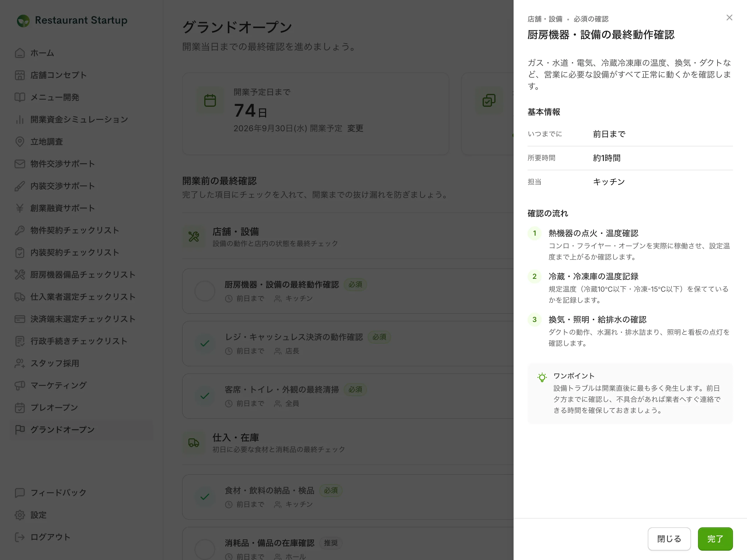
Task: Click the Restaurant Startup sprout logo
Action: pyautogui.click(x=23, y=21)
